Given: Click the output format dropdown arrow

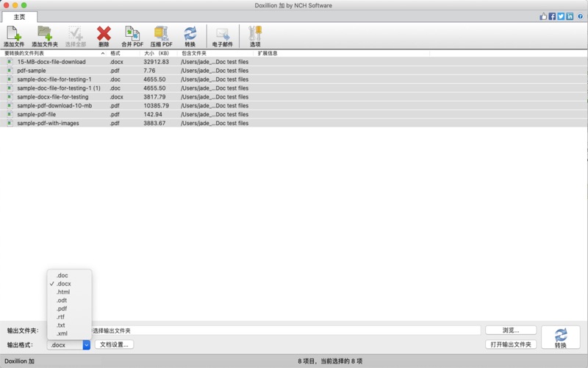Looking at the screenshot, I should click(x=87, y=344).
